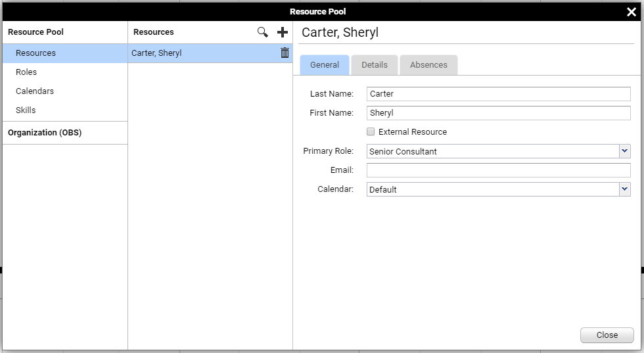644x353 pixels.
Task: Delete Carter, Sheryl using trash icon
Action: coord(285,53)
